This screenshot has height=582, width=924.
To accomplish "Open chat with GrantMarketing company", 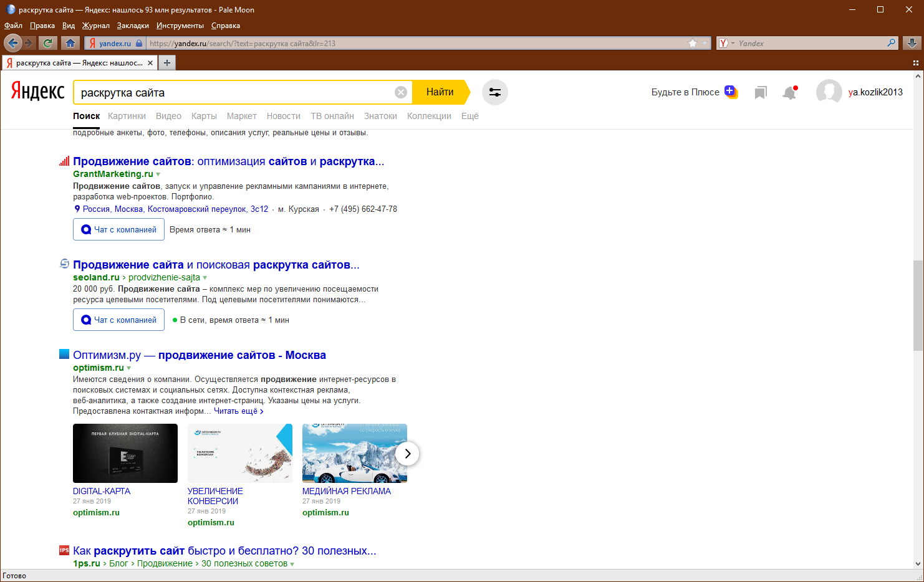I will click(119, 229).
